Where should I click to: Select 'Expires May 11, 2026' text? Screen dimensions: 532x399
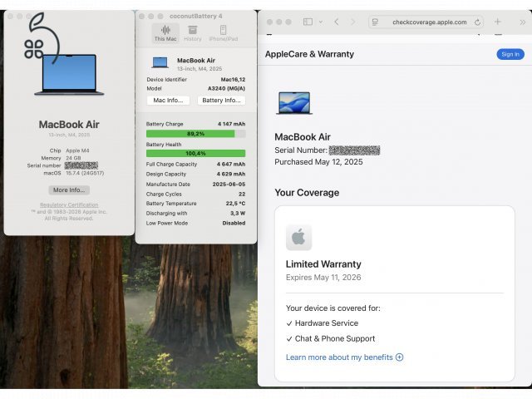coord(323,278)
